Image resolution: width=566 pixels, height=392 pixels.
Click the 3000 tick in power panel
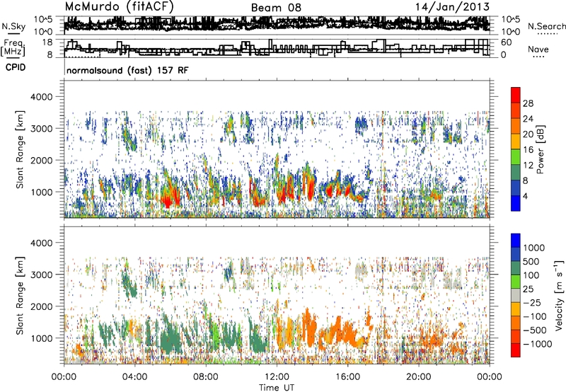pyautogui.click(x=43, y=129)
